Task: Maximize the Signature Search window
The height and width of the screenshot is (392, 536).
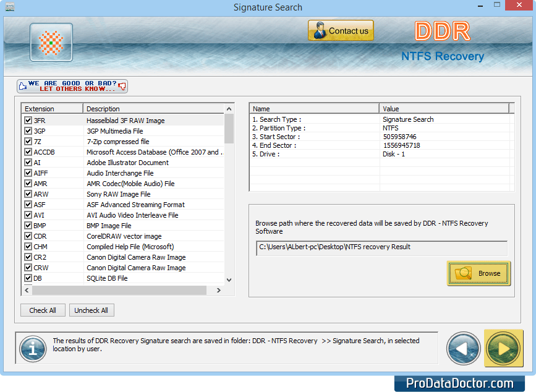Action: [497, 5]
